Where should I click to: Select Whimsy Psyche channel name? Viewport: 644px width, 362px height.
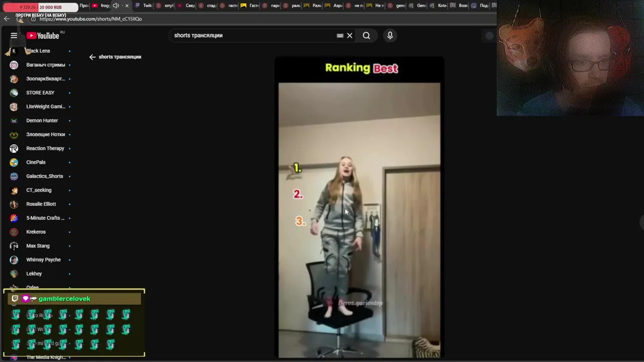43,259
